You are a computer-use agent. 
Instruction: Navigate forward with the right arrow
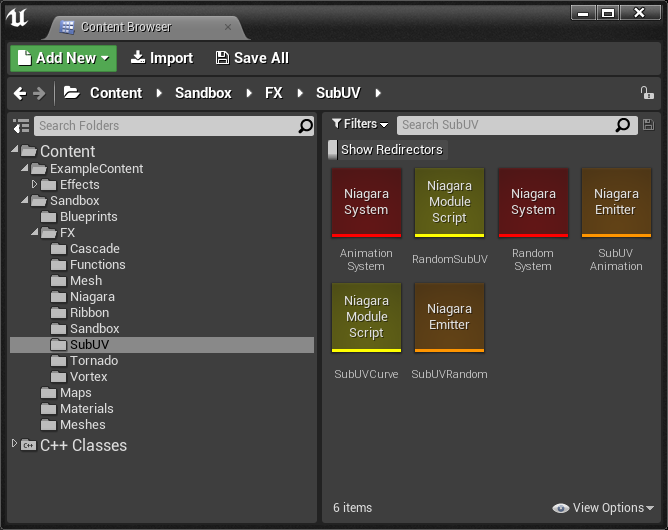click(39, 93)
